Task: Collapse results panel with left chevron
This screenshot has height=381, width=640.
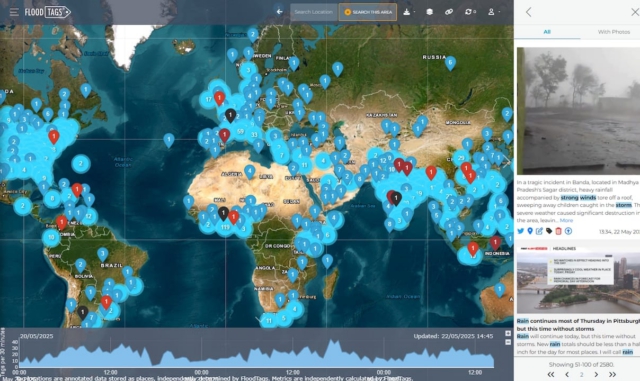Action: 529,12
